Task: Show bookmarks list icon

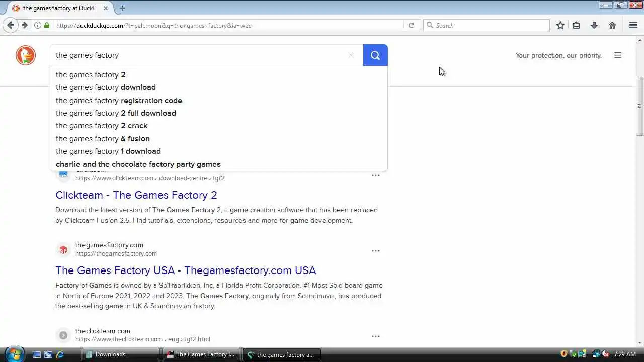Action: [576, 25]
